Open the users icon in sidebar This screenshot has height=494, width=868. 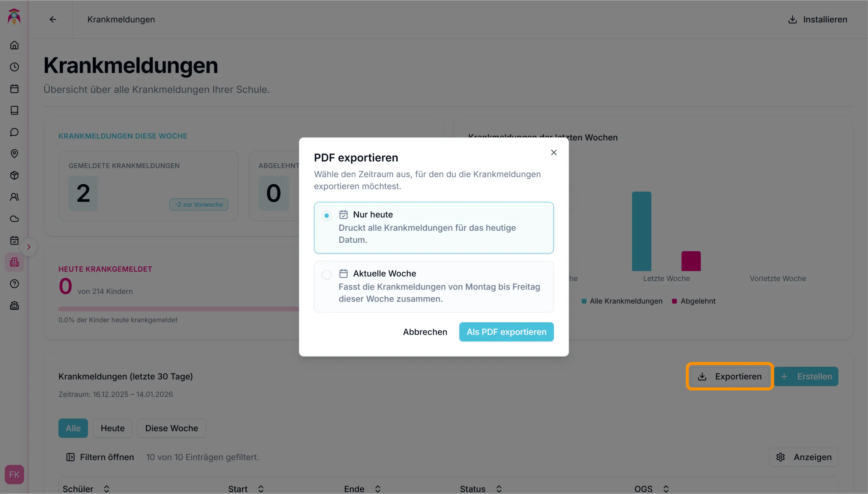(x=14, y=197)
